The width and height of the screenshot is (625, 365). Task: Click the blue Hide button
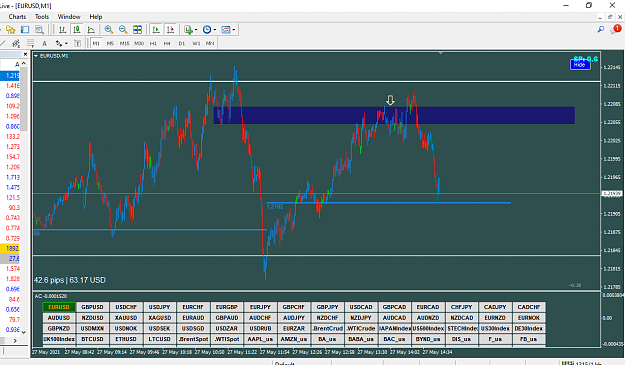580,65
